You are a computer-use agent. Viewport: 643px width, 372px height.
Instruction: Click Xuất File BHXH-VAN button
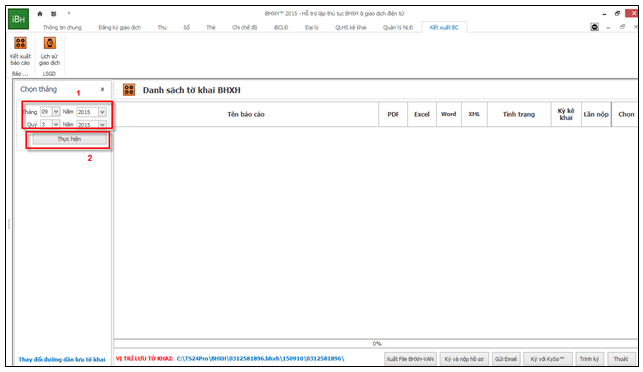point(410,359)
